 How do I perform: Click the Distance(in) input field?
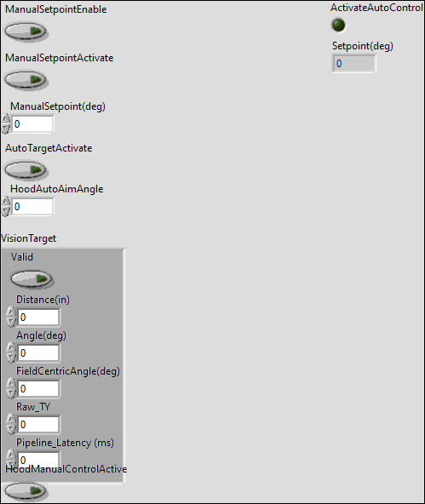38,318
